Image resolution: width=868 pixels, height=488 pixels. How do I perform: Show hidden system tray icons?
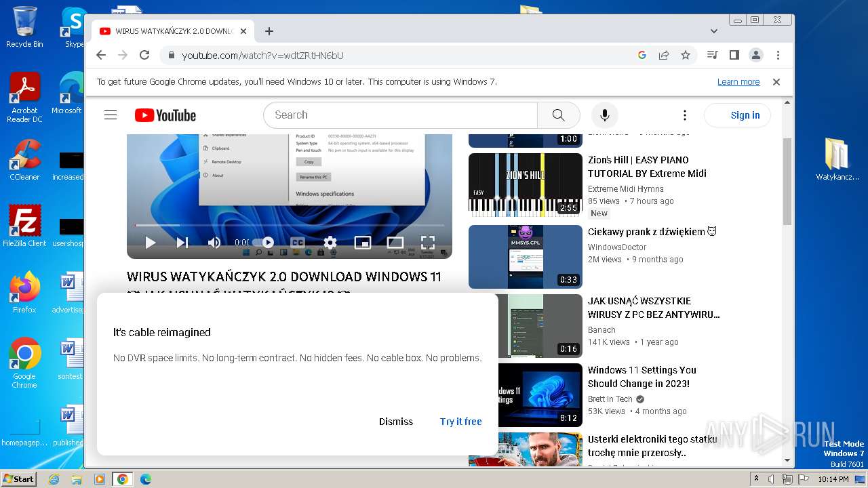click(757, 479)
